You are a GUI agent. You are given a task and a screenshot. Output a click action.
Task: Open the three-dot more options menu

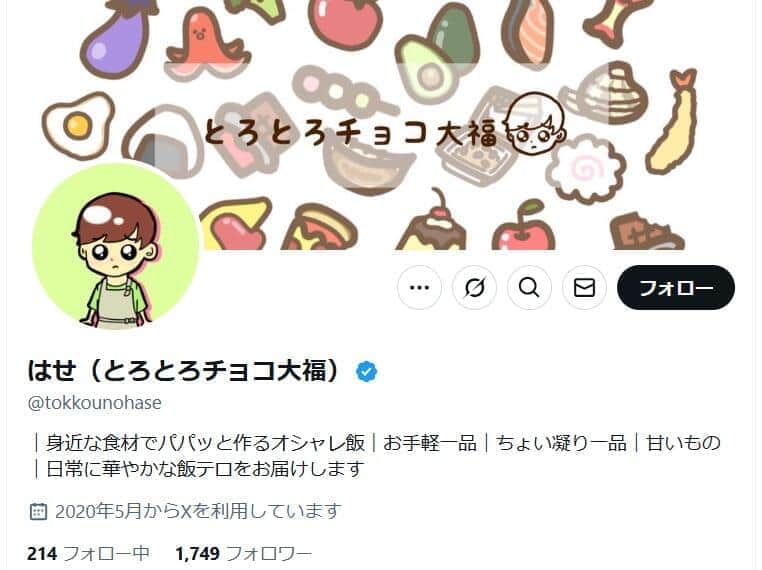[419, 288]
